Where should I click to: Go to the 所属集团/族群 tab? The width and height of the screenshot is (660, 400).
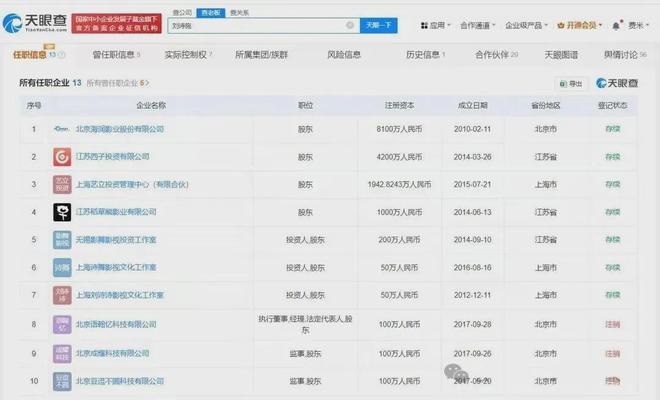coord(261,55)
